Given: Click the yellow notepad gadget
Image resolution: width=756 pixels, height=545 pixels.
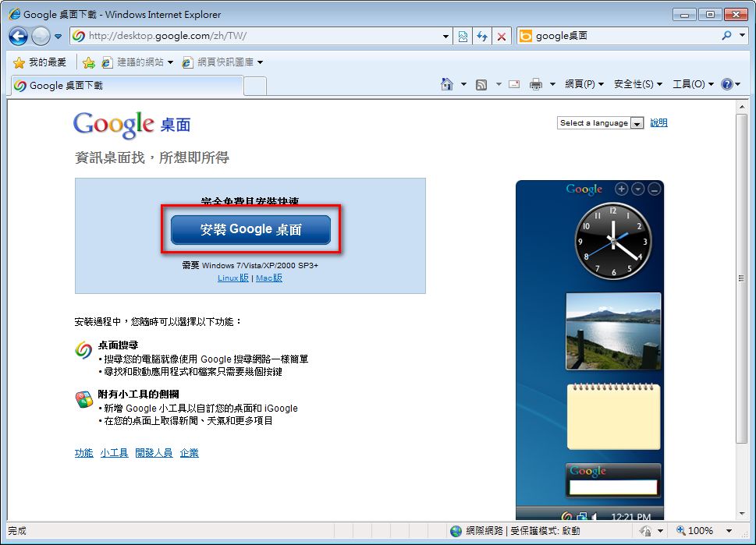Looking at the screenshot, I should 613,417.
